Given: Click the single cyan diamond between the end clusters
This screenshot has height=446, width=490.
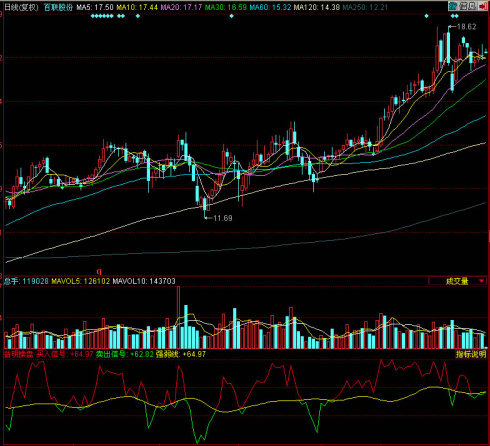Looking at the screenshot, I should (232, 16).
